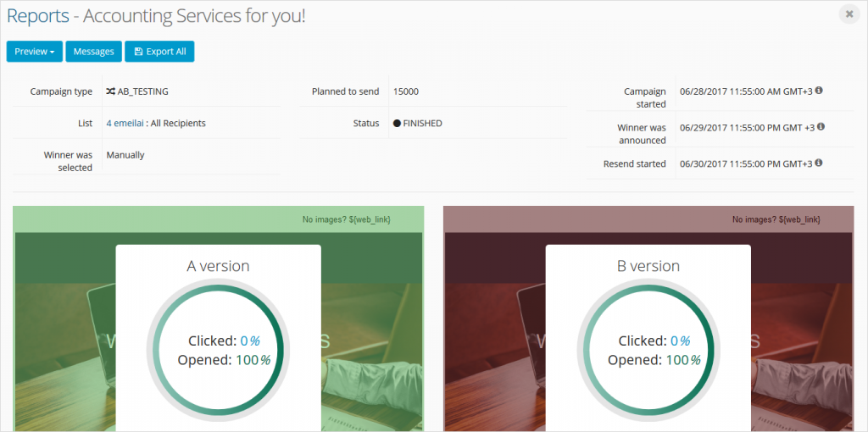868x432 pixels.
Task: Open the '4 emeilai' list link
Action: 126,124
